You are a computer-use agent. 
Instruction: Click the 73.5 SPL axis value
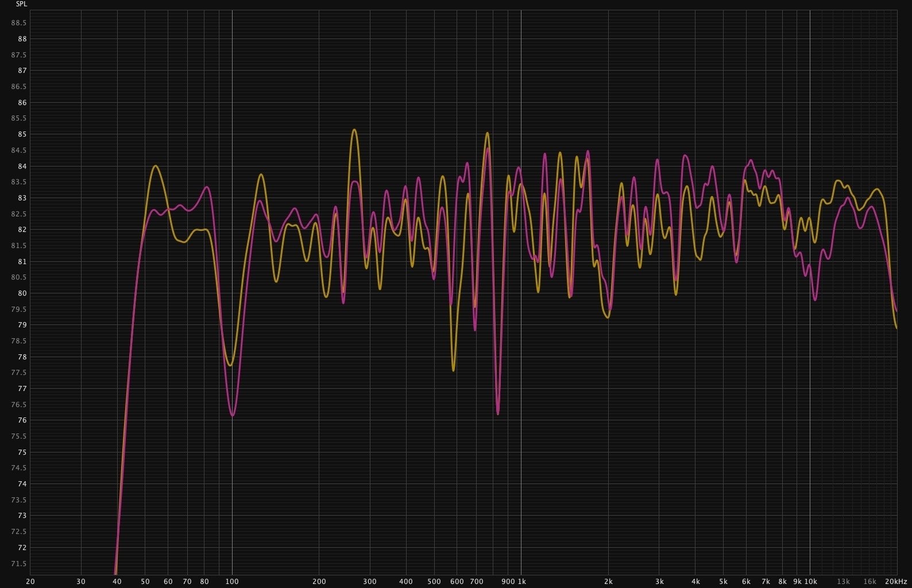click(x=19, y=500)
